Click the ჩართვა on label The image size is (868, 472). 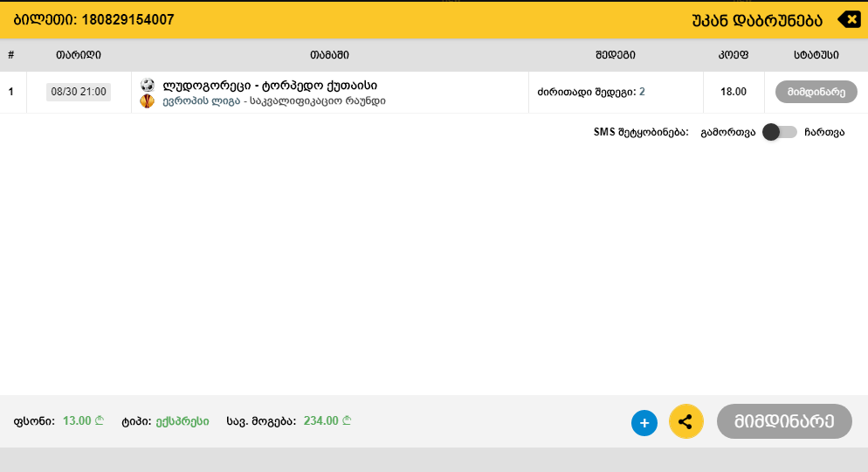click(824, 132)
